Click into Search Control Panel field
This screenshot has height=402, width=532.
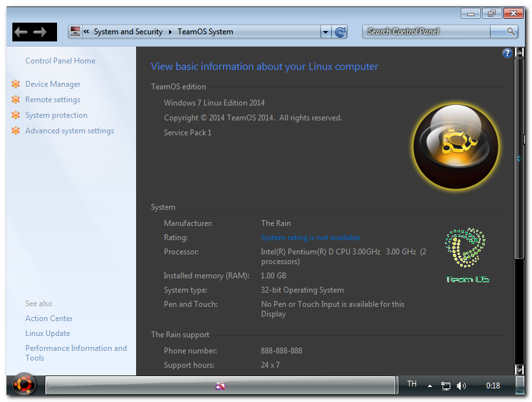(426, 32)
